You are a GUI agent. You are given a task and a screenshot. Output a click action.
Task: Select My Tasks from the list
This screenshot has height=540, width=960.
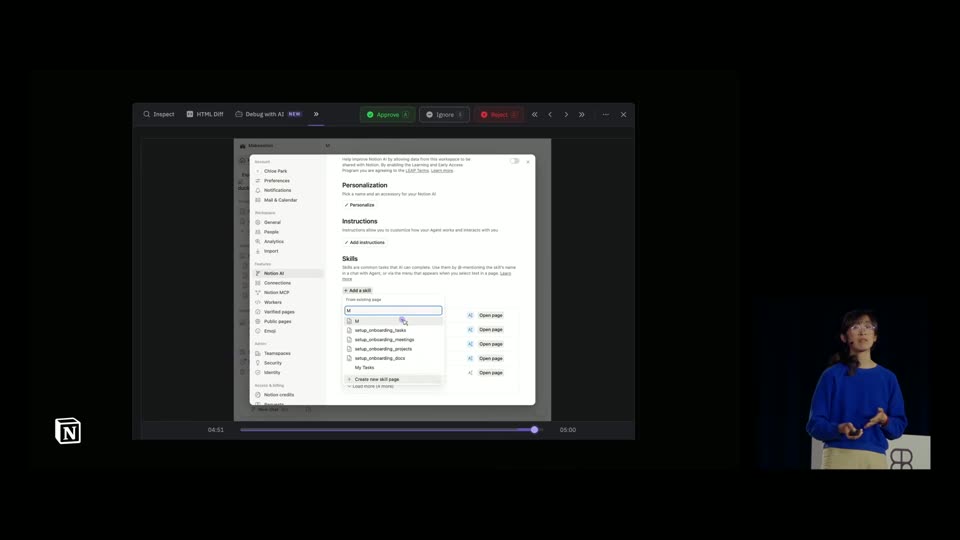[x=393, y=367]
